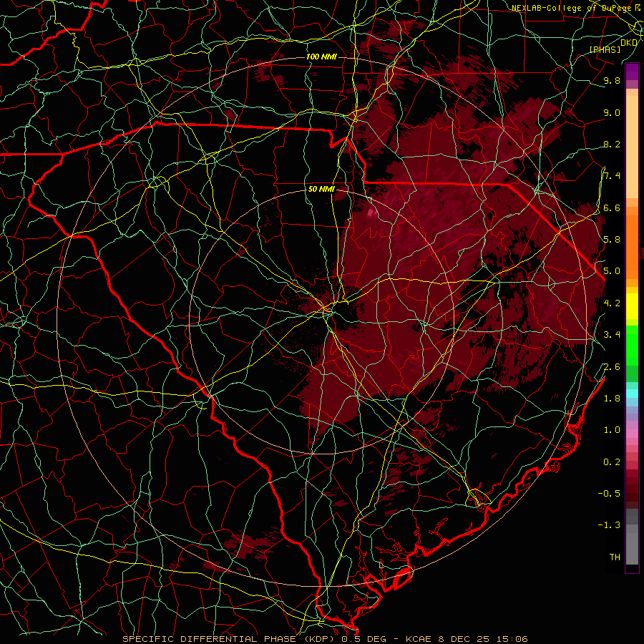Click the 50 NMI range ring label
Image resolution: width=644 pixels, height=644 pixels.
click(x=321, y=190)
